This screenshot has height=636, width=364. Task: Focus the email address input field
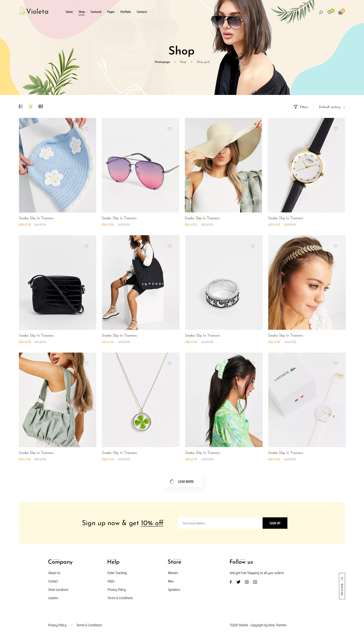tap(220, 523)
